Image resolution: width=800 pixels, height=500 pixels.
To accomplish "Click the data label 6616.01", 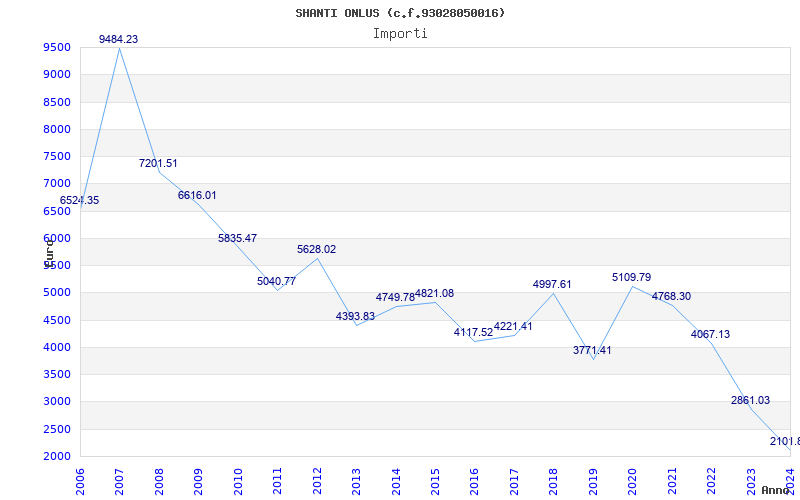I will pyautogui.click(x=197, y=195).
